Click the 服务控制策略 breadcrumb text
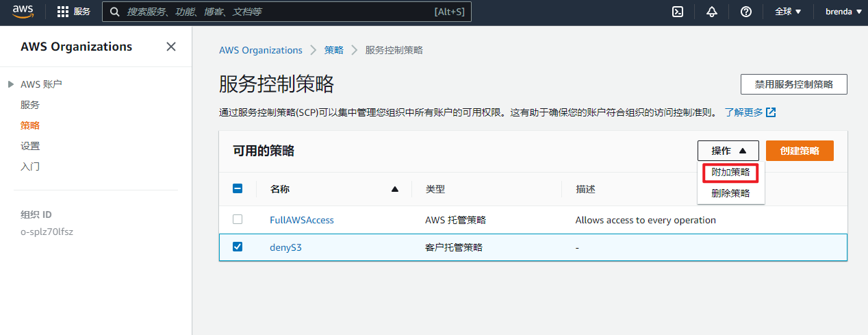 pyautogui.click(x=394, y=50)
